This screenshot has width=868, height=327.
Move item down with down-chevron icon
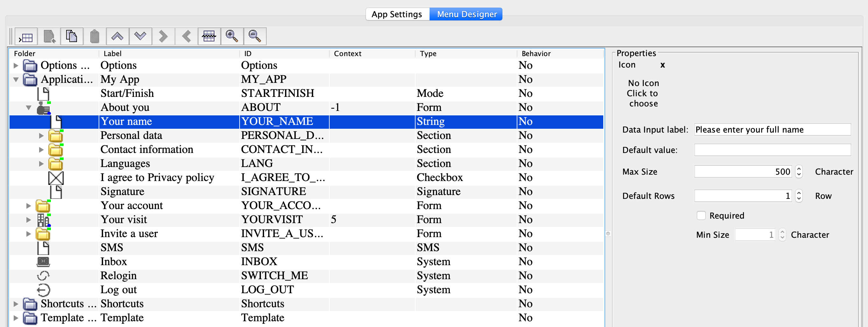point(140,36)
